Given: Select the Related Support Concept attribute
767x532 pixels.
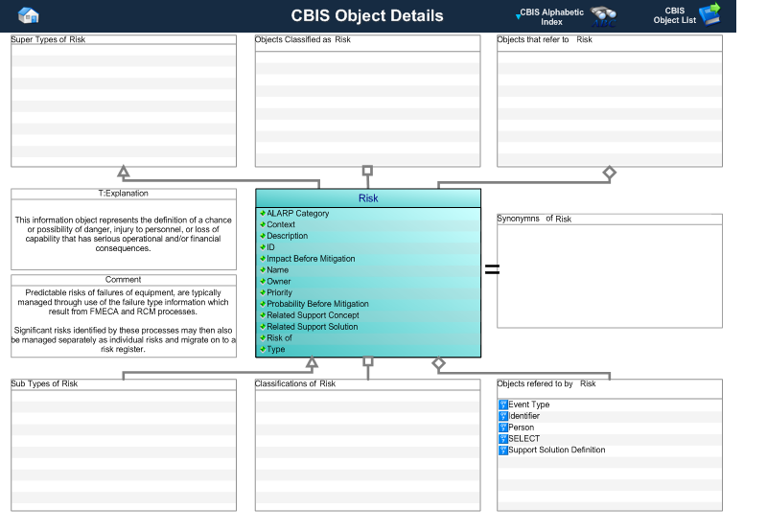Looking at the screenshot, I should pyautogui.click(x=313, y=315).
